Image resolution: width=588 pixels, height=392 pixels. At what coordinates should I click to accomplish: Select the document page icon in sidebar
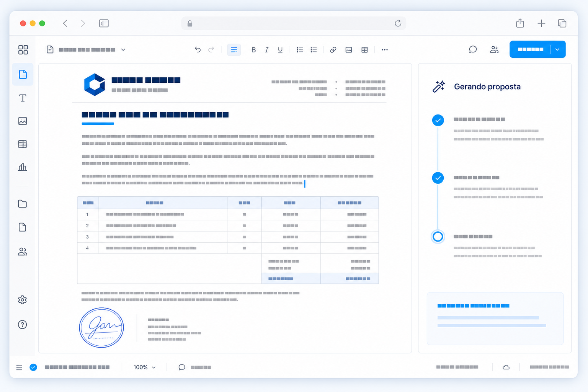[x=23, y=74]
